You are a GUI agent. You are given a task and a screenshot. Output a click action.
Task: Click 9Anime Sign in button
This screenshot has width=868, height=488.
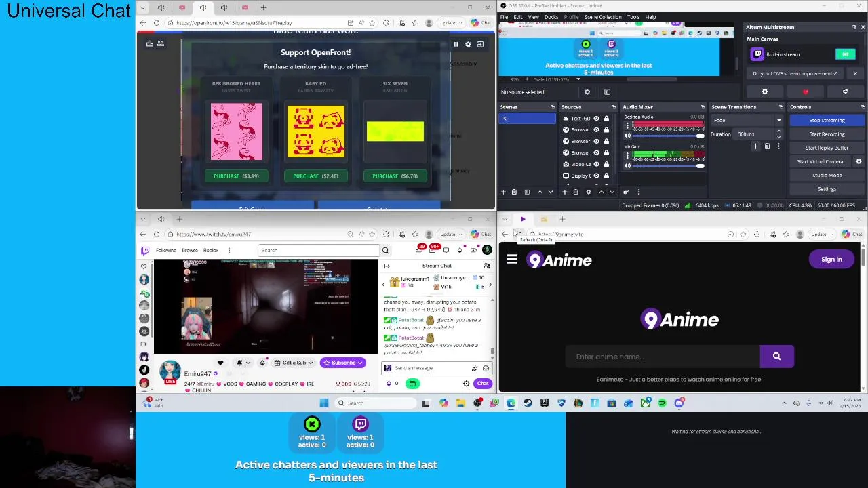tap(831, 259)
